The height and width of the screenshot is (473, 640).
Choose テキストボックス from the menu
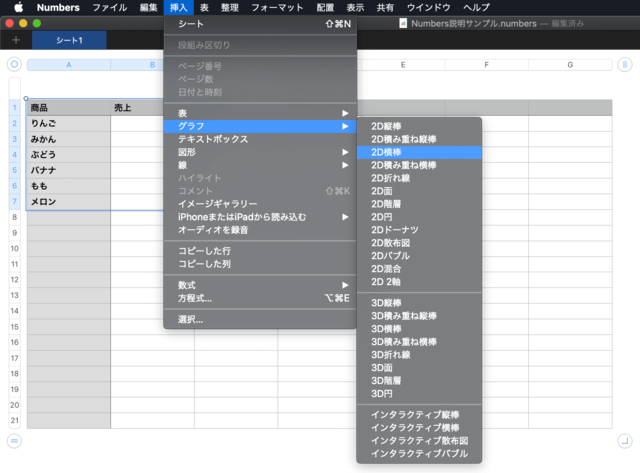260,139
